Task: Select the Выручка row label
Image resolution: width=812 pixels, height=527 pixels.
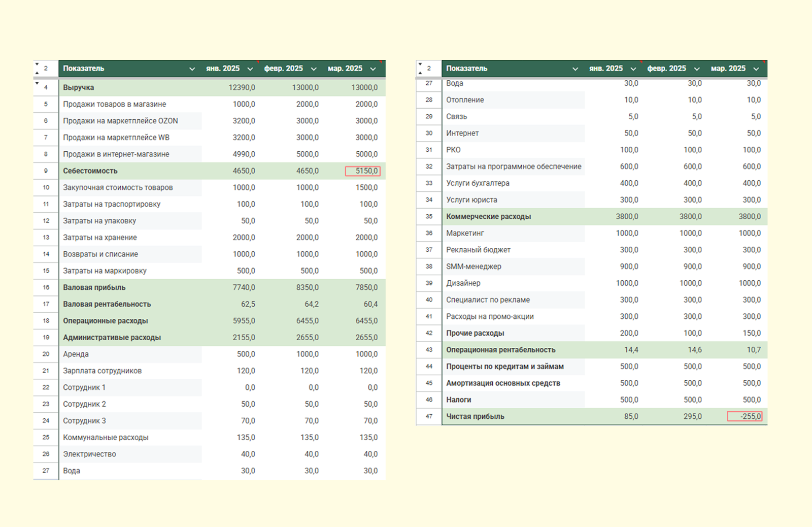Action: pos(79,87)
